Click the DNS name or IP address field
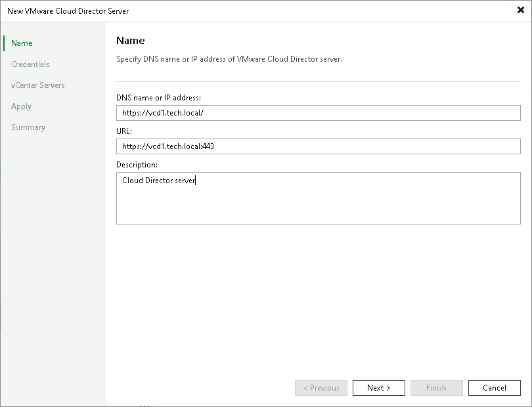The height and width of the screenshot is (407, 532). pos(319,113)
